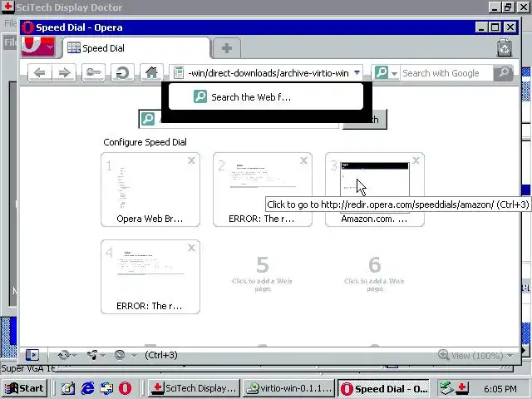The height and width of the screenshot is (399, 532).
Task: Expand the address bar history dropdown
Action: coord(357,72)
